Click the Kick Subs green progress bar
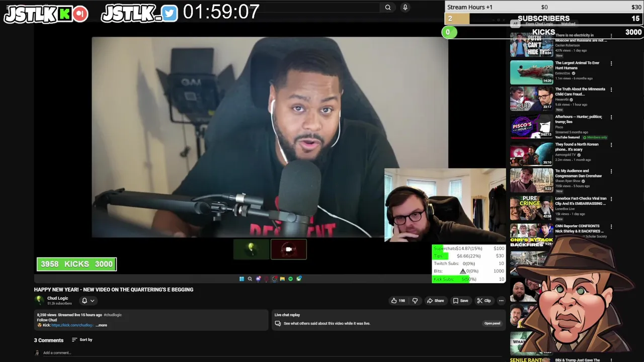 [450, 279]
